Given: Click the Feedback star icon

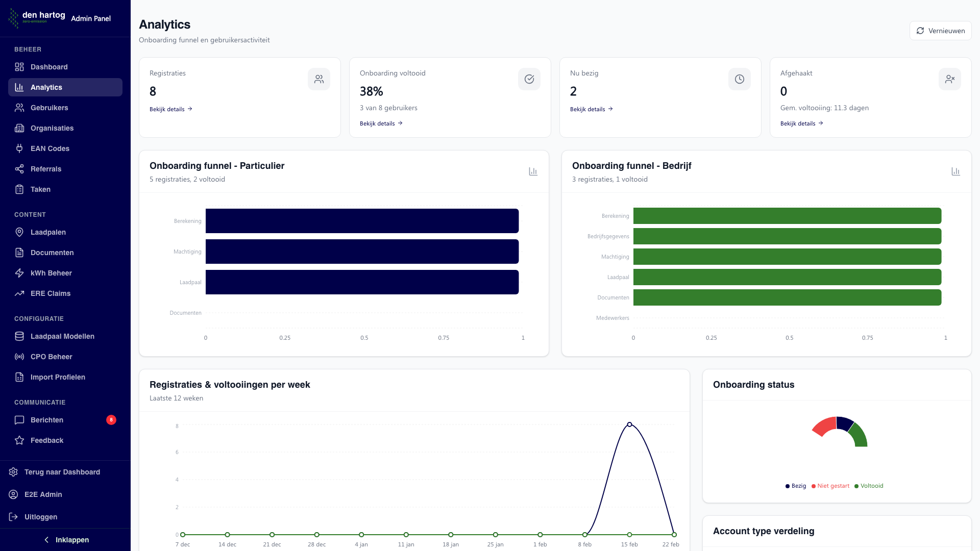Looking at the screenshot, I should click(19, 440).
